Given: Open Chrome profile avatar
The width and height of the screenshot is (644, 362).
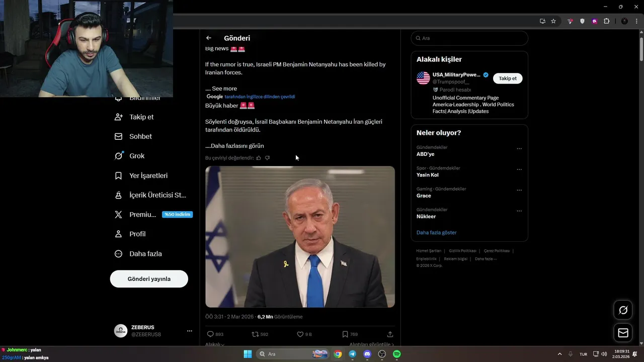Looking at the screenshot, I should point(624,21).
